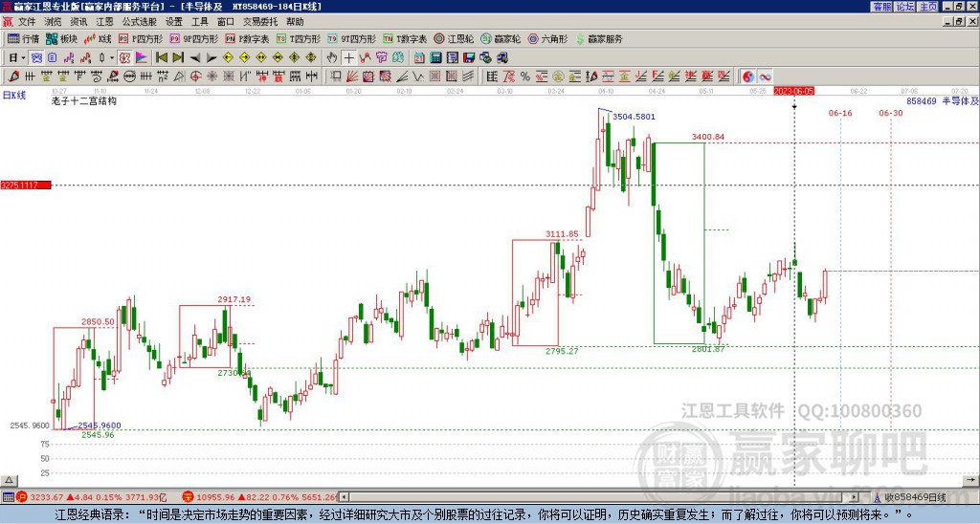Click the blue infinity loop icon
Image resolution: width=980 pixels, height=524 pixels.
(x=765, y=76)
